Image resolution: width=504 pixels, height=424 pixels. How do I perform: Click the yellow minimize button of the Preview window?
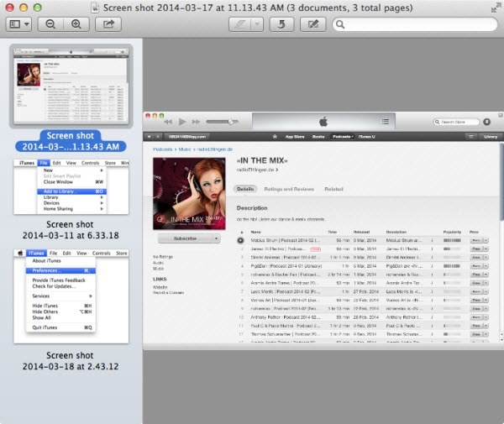point(24,8)
